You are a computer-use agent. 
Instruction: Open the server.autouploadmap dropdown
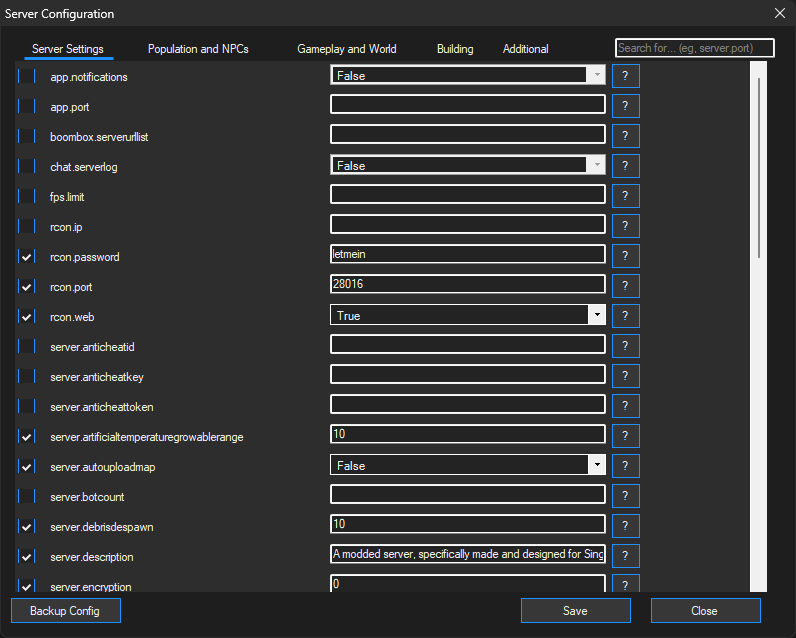[x=597, y=465]
